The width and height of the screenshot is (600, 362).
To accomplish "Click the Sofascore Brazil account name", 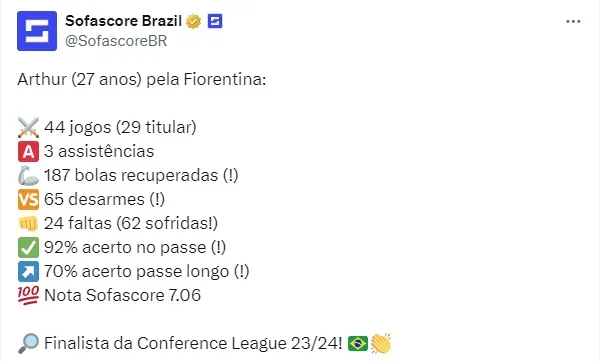I will click(123, 21).
